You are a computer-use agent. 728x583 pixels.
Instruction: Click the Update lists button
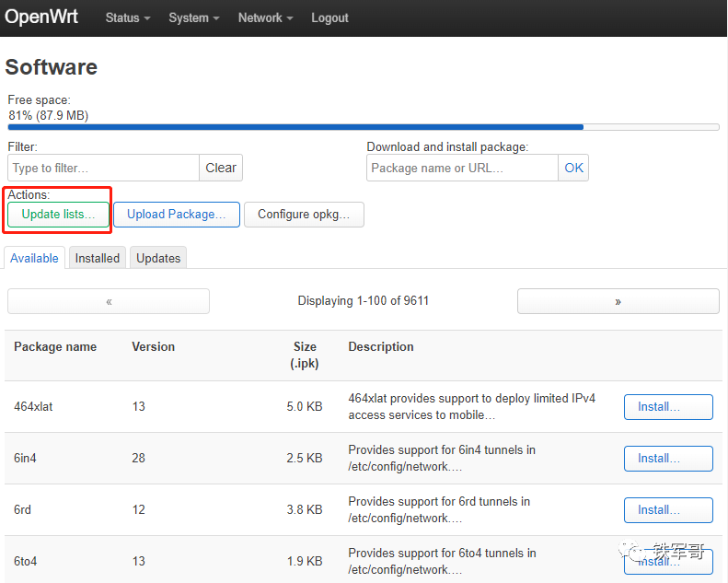[59, 215]
